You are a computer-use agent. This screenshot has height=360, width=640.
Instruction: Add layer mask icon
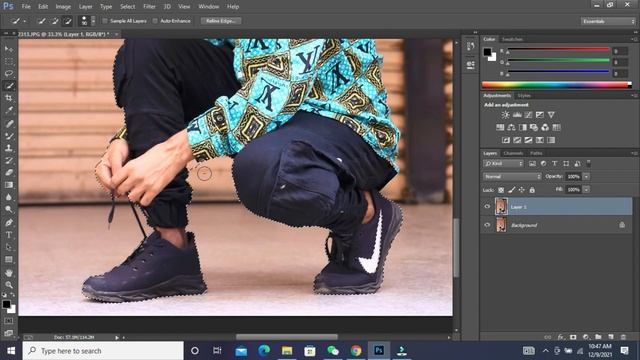point(573,337)
